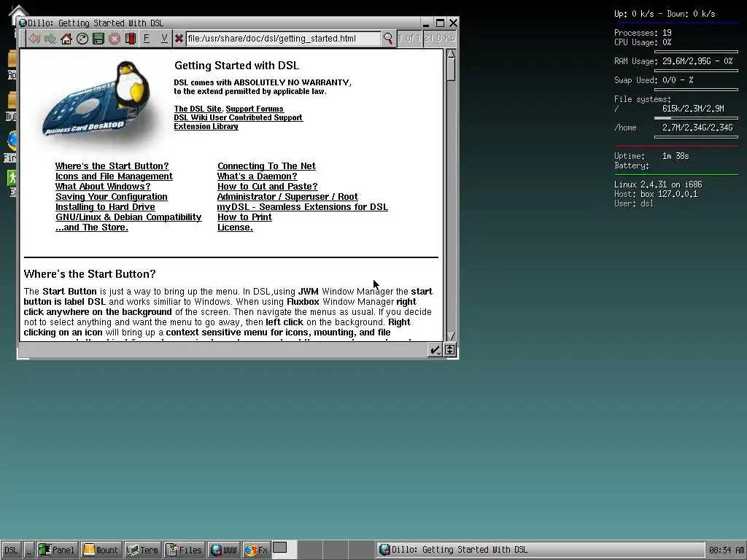747x560 pixels.
Task: Click the 'RAM Usage' line in monitor
Action: (x=673, y=61)
